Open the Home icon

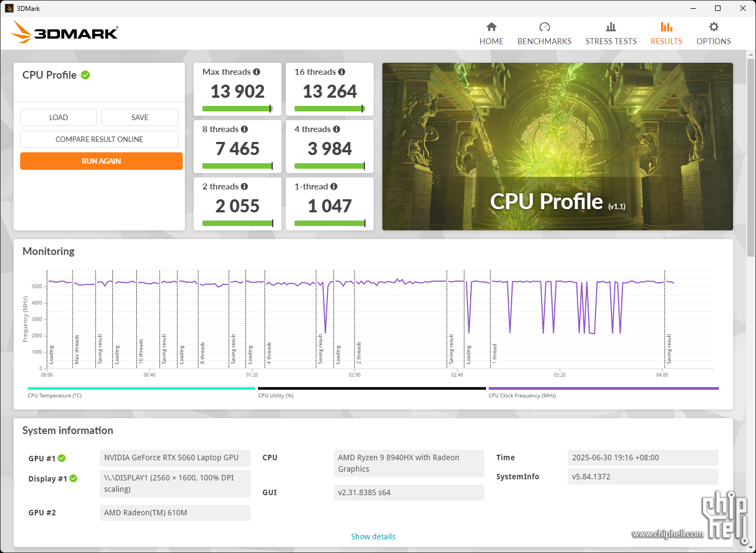491,27
